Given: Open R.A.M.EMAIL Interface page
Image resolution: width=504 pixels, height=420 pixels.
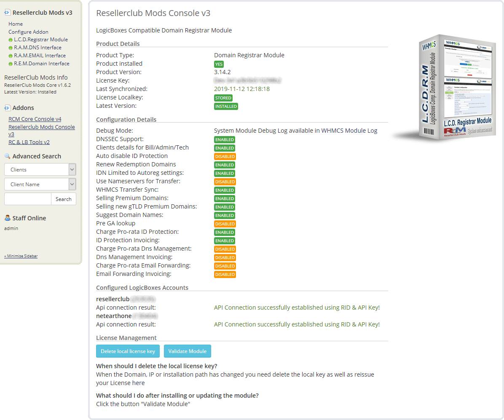Looking at the screenshot, I should coord(40,56).
